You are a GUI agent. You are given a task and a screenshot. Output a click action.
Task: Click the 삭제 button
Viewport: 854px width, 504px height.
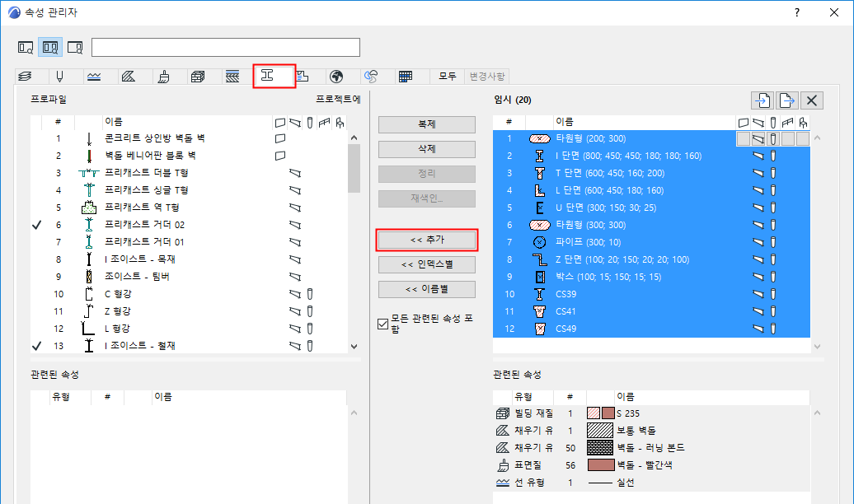pyautogui.click(x=427, y=148)
